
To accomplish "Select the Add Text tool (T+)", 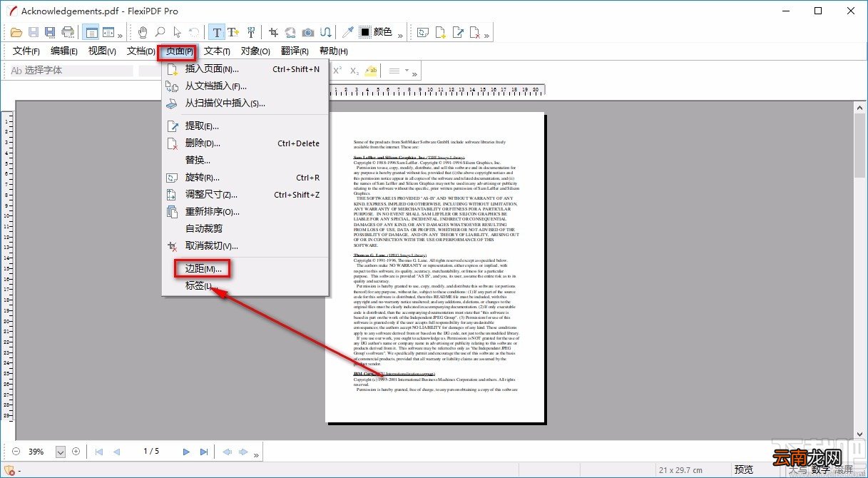I will point(234,32).
